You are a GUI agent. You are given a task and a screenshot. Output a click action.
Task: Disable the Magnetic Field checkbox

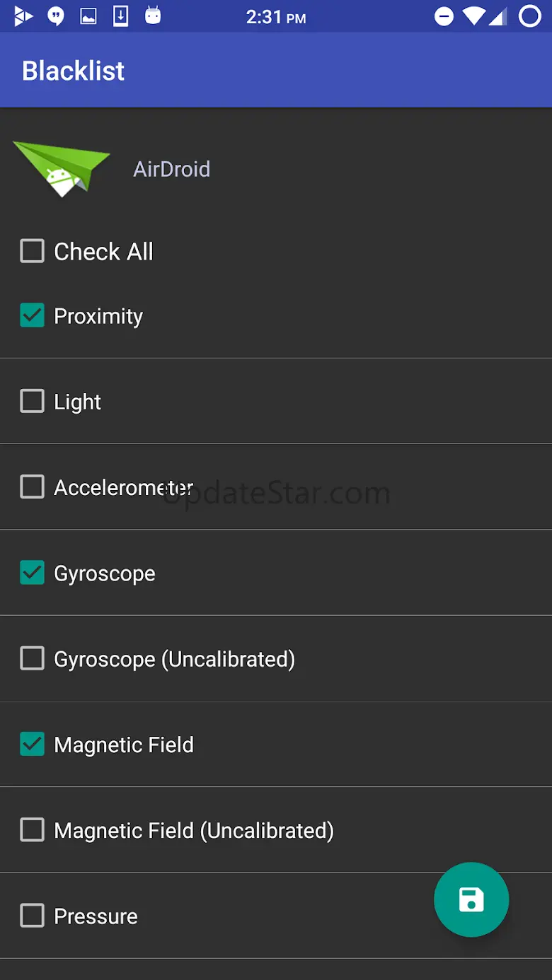pos(33,745)
